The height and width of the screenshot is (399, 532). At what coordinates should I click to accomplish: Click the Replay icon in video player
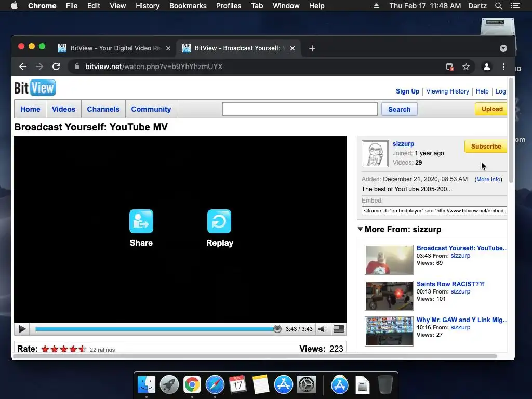tap(219, 221)
